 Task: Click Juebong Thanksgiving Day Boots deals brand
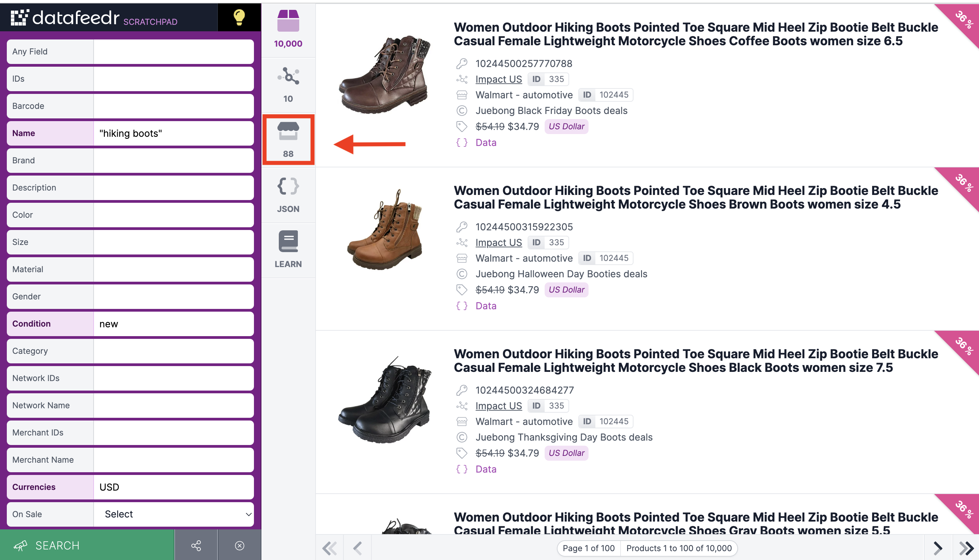[x=564, y=437]
